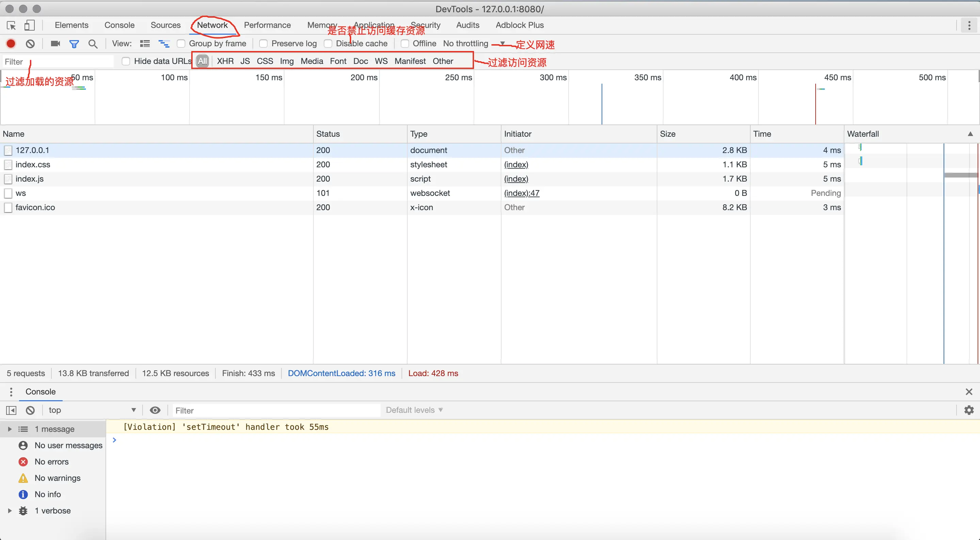
Task: Click the console live expression eye icon
Action: coord(155,410)
